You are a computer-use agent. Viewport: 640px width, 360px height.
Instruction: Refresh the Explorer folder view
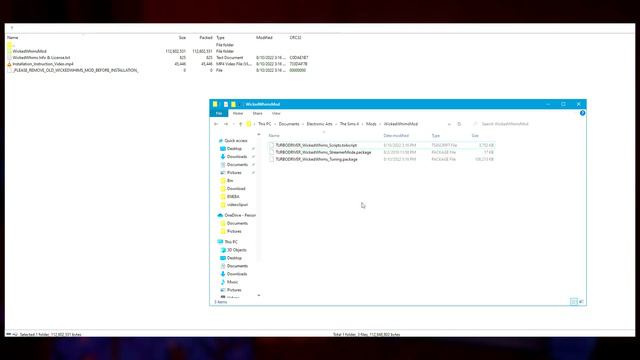[459, 124]
